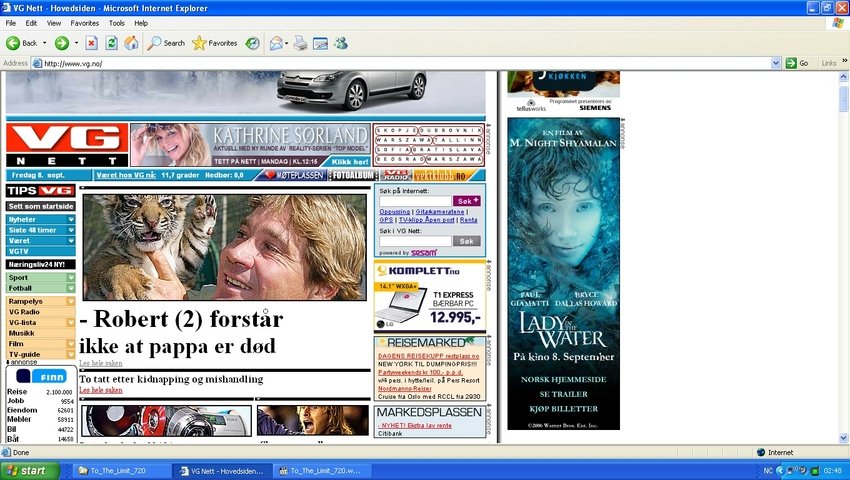Viewport: 850px width, 480px height.
Task: Open Fotoalbum banner link
Action: (x=353, y=175)
